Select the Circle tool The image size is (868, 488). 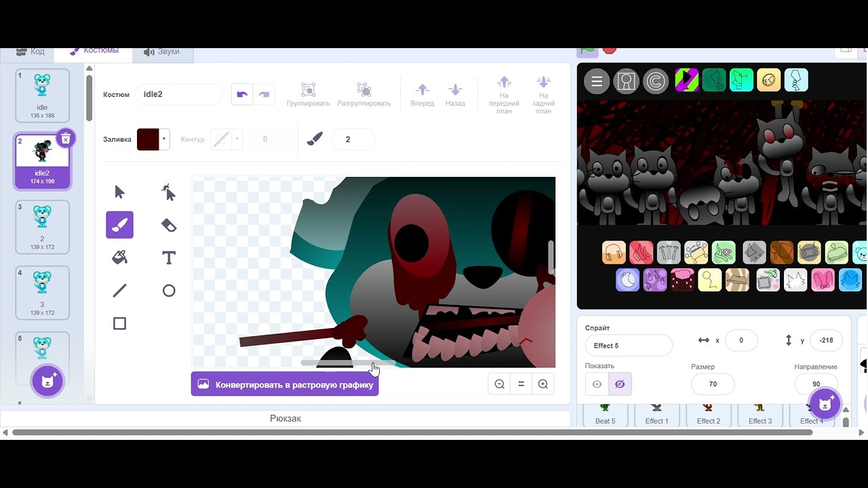click(169, 291)
